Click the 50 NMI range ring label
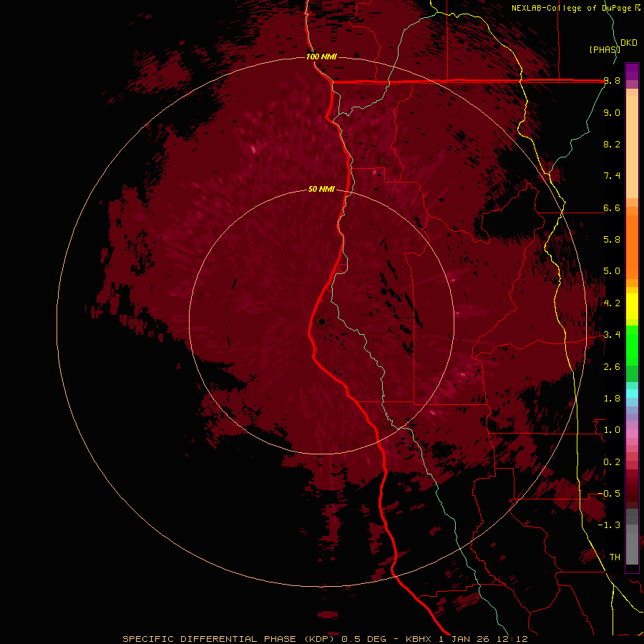 pyautogui.click(x=321, y=189)
